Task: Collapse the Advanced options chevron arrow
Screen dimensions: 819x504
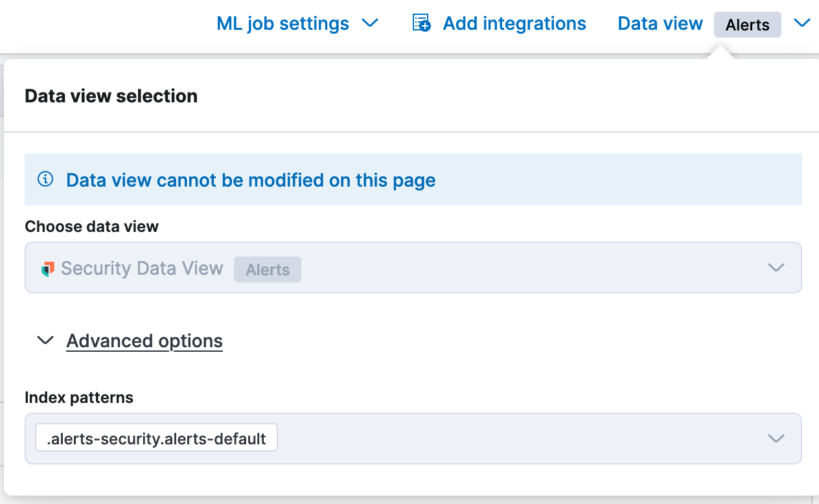Action: pyautogui.click(x=45, y=341)
